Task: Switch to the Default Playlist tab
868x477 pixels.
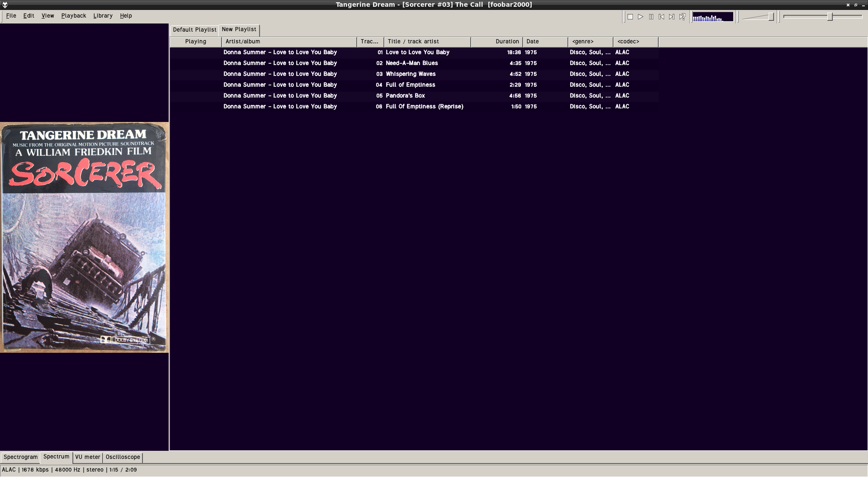Action: [x=195, y=30]
